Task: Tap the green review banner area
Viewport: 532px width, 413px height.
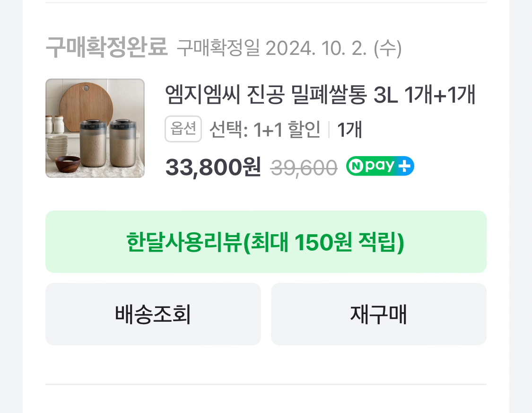Action: click(266, 241)
